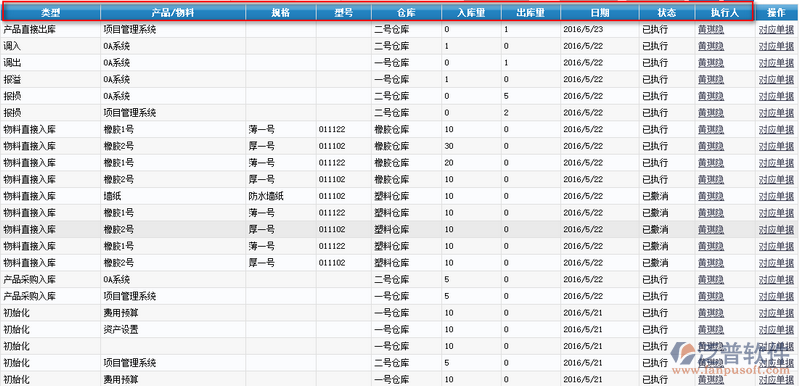Click the 仓库 column header
The width and height of the screenshot is (800, 386).
(x=407, y=13)
